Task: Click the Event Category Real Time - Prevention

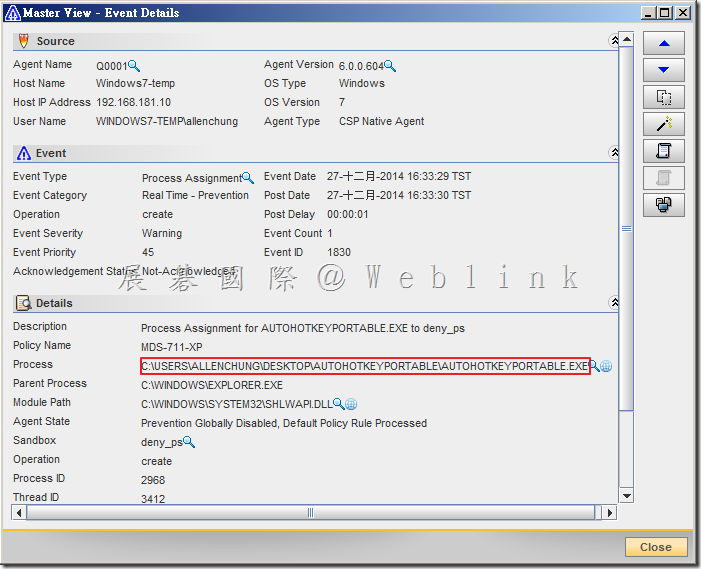Action: 195,195
